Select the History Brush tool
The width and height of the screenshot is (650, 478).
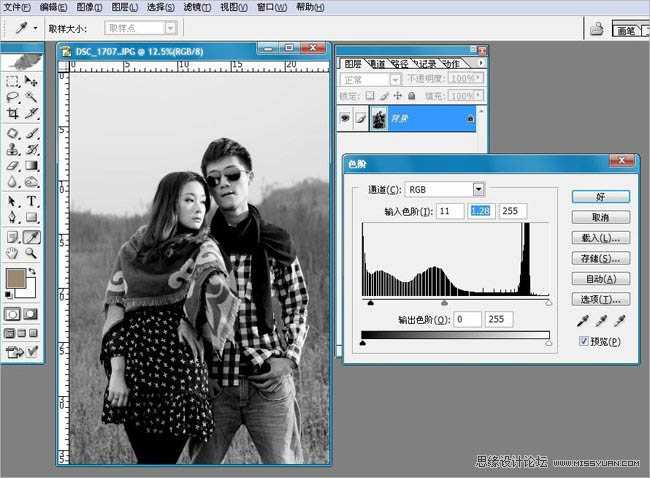tap(31, 149)
